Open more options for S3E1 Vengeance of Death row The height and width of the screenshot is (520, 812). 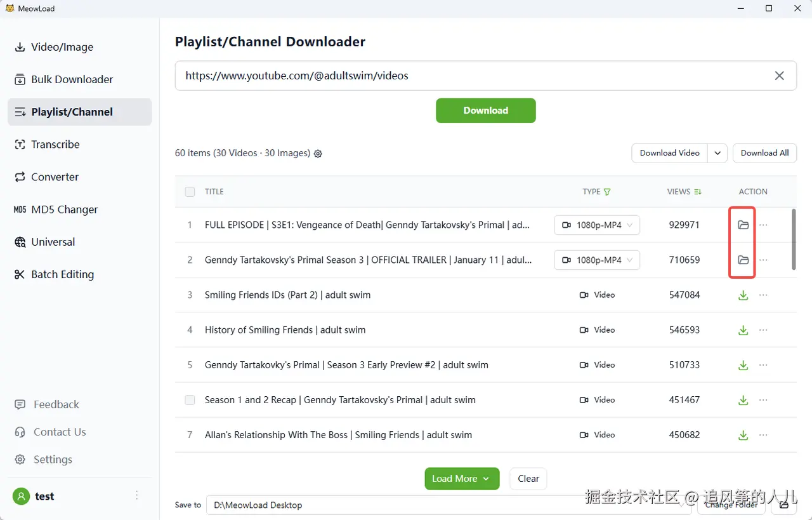click(763, 225)
